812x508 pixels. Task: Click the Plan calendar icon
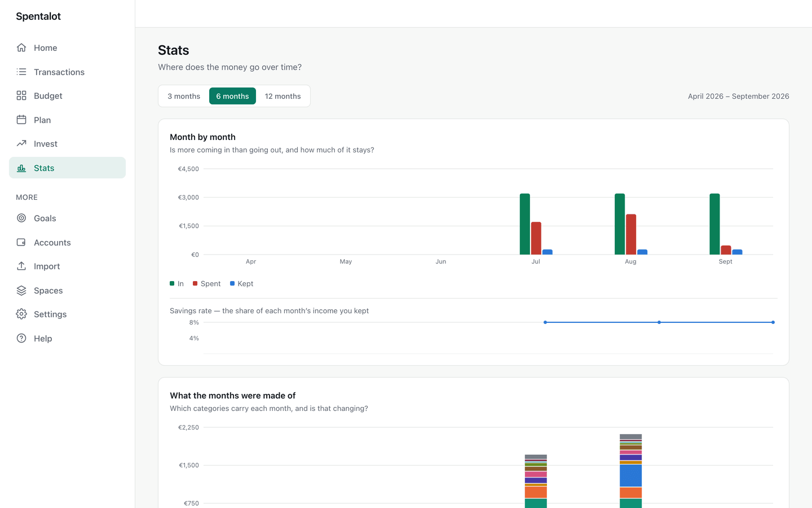21,120
